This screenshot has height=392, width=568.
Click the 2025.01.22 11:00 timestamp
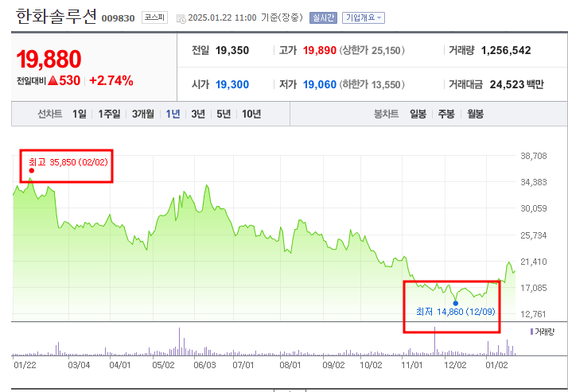click(x=222, y=17)
